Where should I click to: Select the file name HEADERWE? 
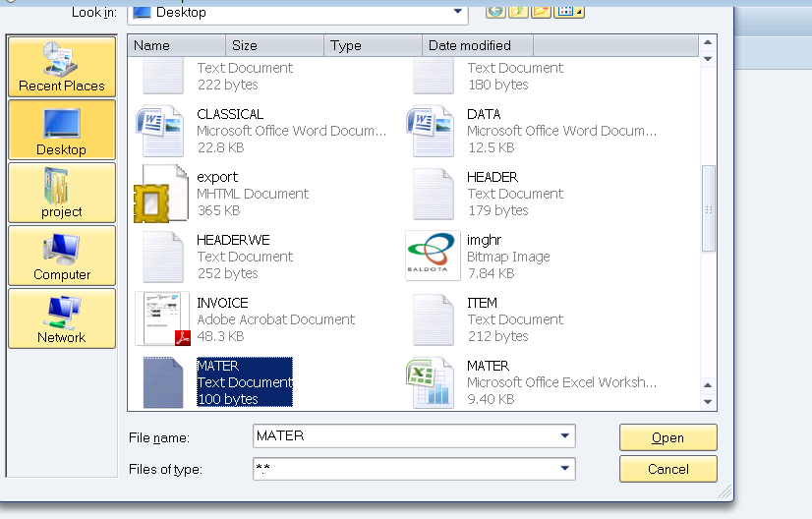(233, 240)
